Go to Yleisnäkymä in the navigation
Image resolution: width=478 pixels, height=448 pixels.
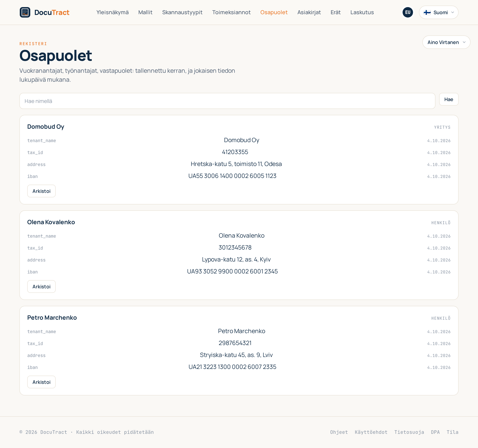click(113, 12)
